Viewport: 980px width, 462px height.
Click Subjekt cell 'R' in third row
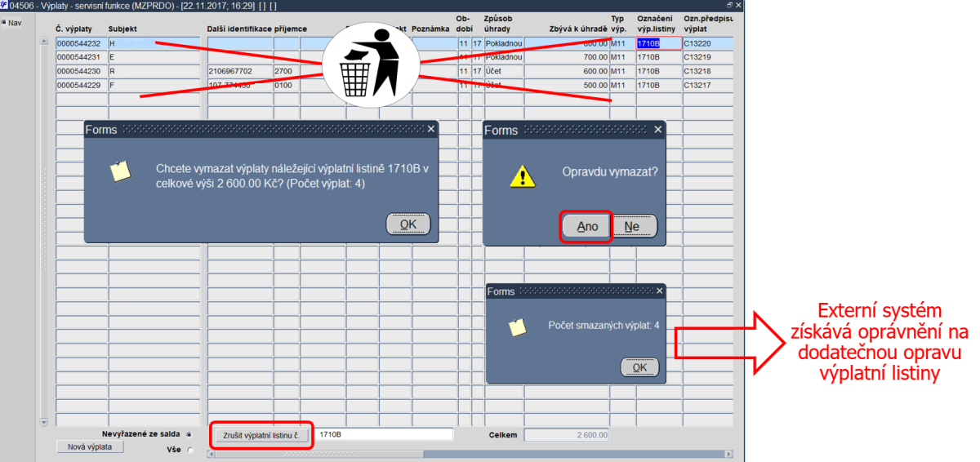(154, 71)
